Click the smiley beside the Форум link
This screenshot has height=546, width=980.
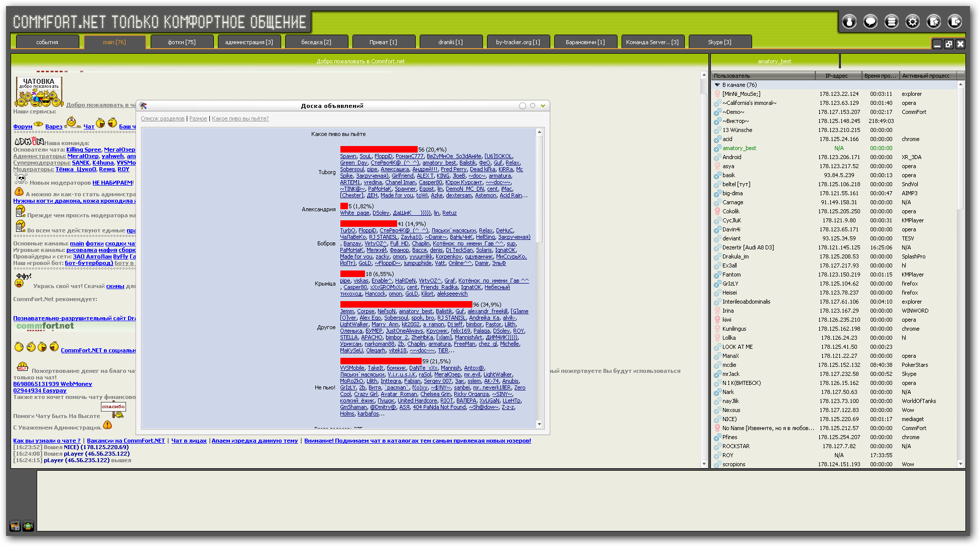38,124
